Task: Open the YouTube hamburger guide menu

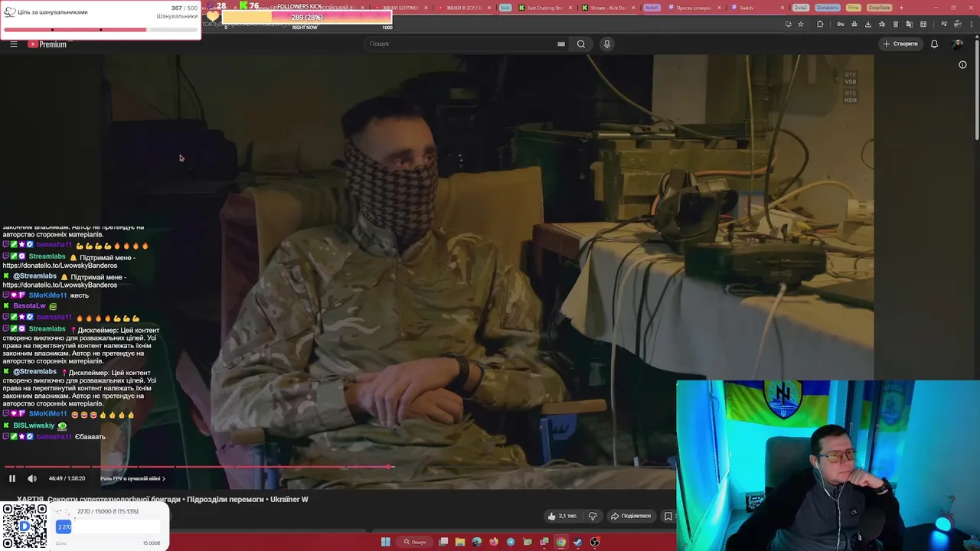Action: [x=14, y=44]
